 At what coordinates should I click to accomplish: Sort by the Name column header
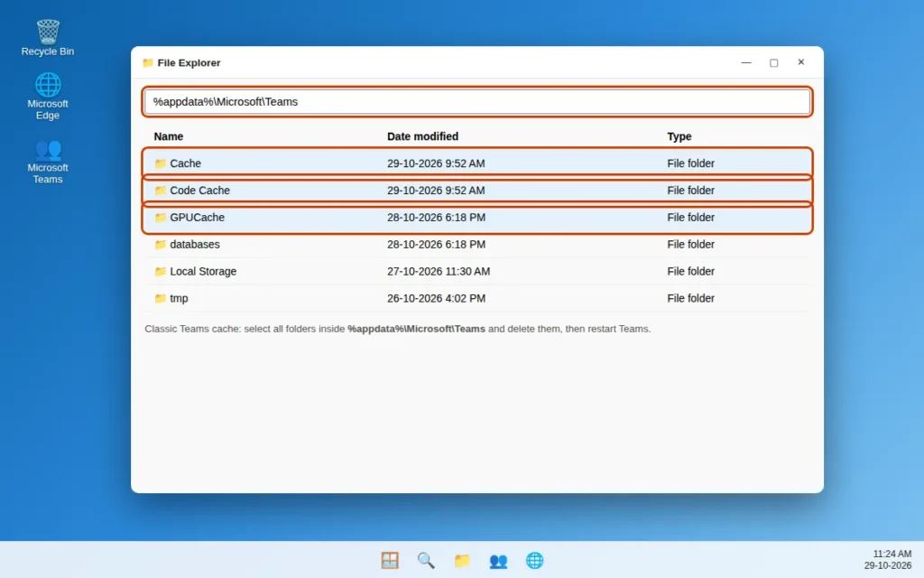[169, 136]
